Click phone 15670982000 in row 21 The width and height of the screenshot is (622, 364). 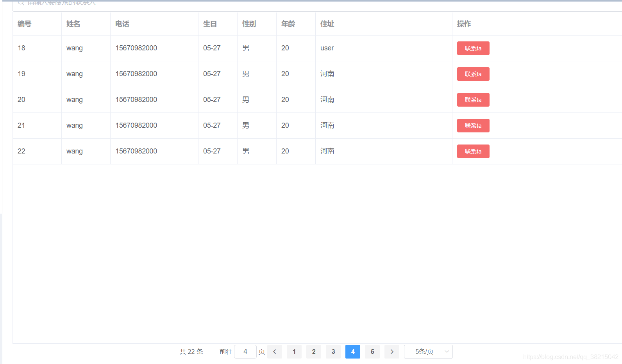coord(136,125)
